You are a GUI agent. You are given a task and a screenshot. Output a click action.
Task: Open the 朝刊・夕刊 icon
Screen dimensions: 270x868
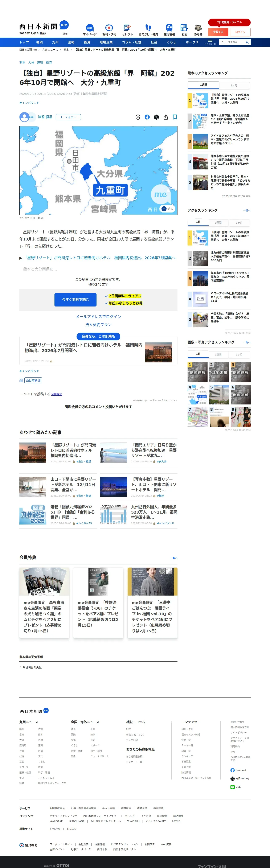[109, 30]
